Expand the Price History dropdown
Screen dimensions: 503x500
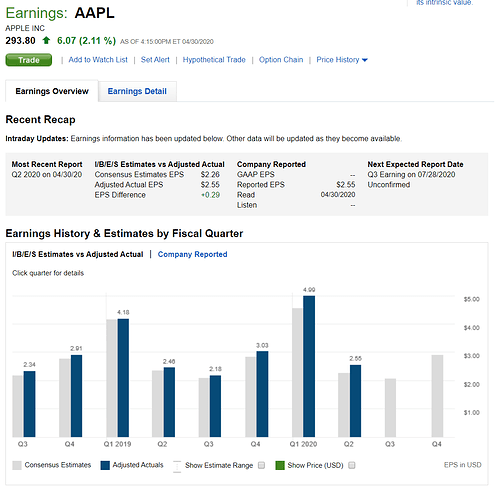(342, 60)
